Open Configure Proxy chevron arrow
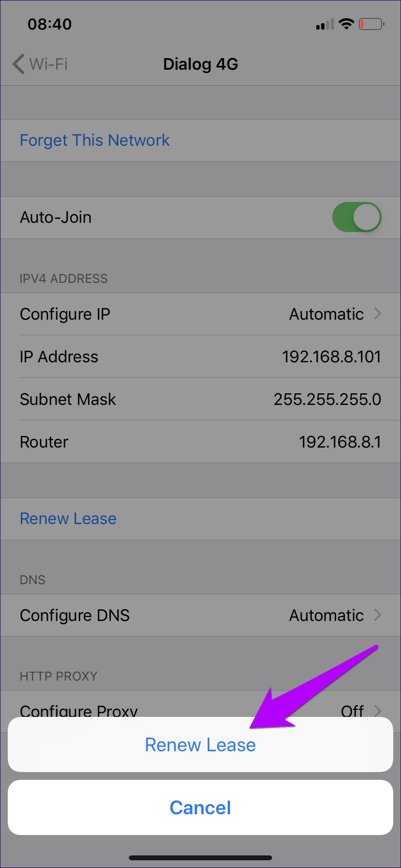The width and height of the screenshot is (401, 868). [x=378, y=710]
